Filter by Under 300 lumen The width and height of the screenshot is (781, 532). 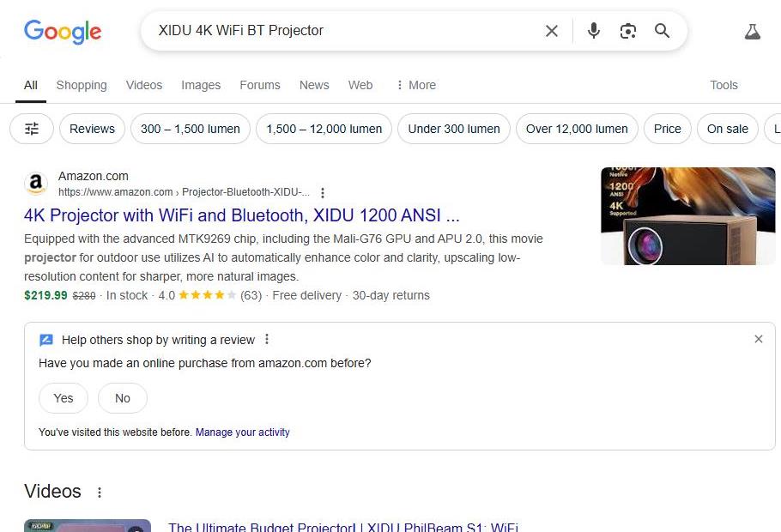tap(454, 129)
